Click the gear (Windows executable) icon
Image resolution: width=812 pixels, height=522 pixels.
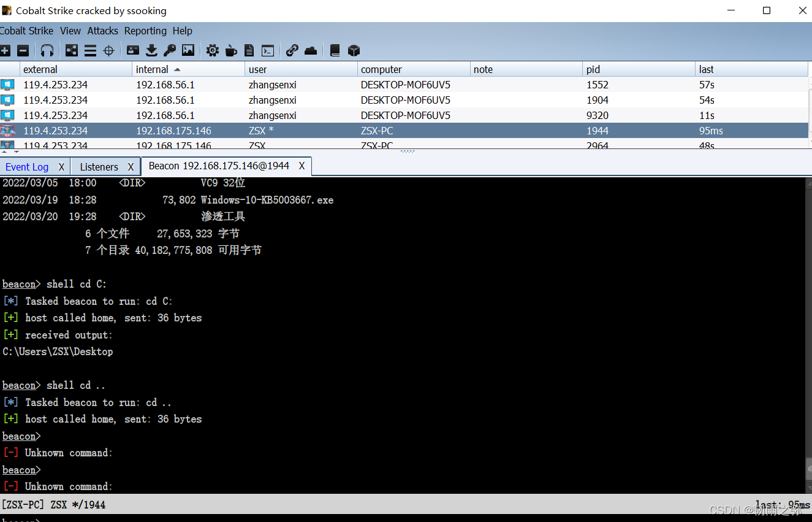pos(213,50)
